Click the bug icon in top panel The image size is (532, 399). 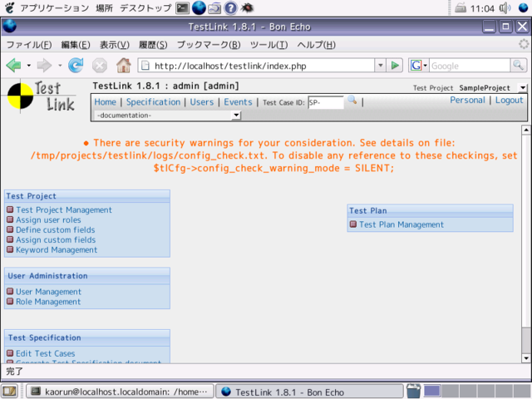click(x=247, y=7)
